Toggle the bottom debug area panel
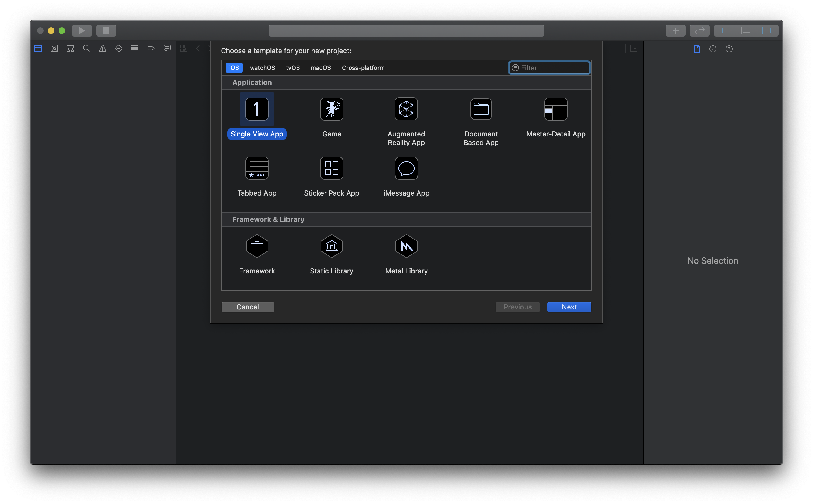813x504 pixels. 746,31
